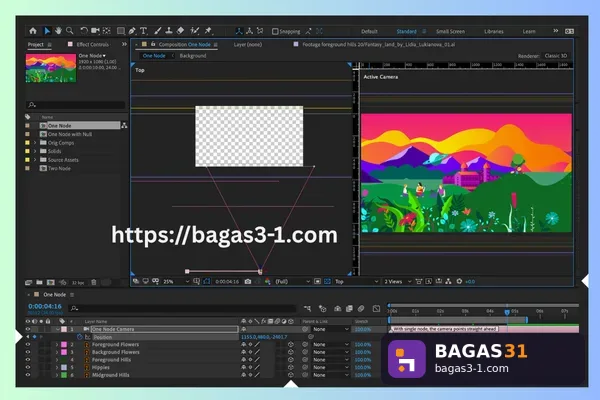Toggle 3D switch for Hippies layer
Screen dimensions: 600x400
pos(290,367)
